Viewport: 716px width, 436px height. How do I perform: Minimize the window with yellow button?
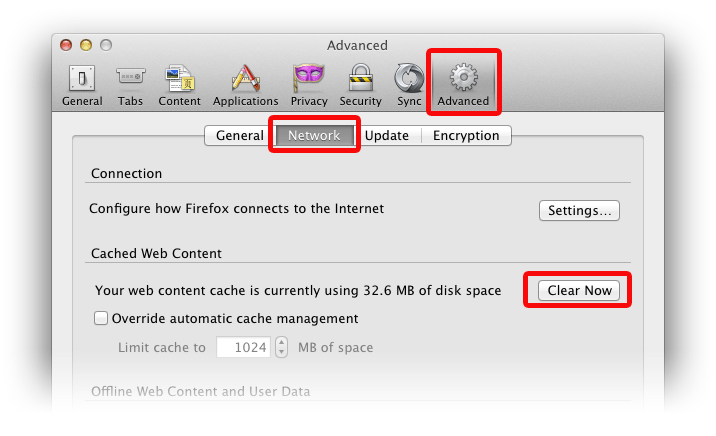click(x=86, y=45)
